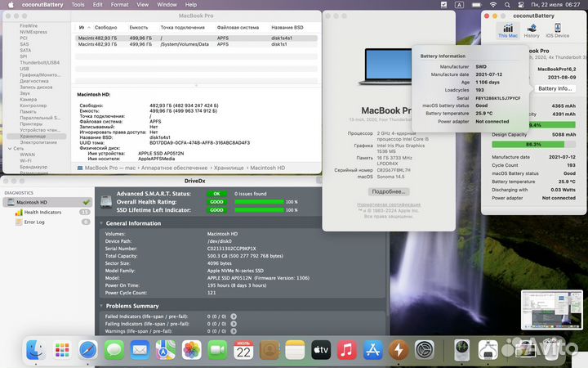Open Messages from the Dock
Image resolution: width=588 pixels, height=368 pixels.
tap(114, 350)
